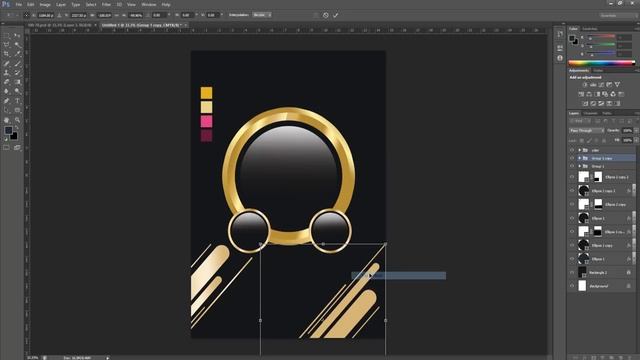Select the Healing Brush tool

click(x=7, y=64)
